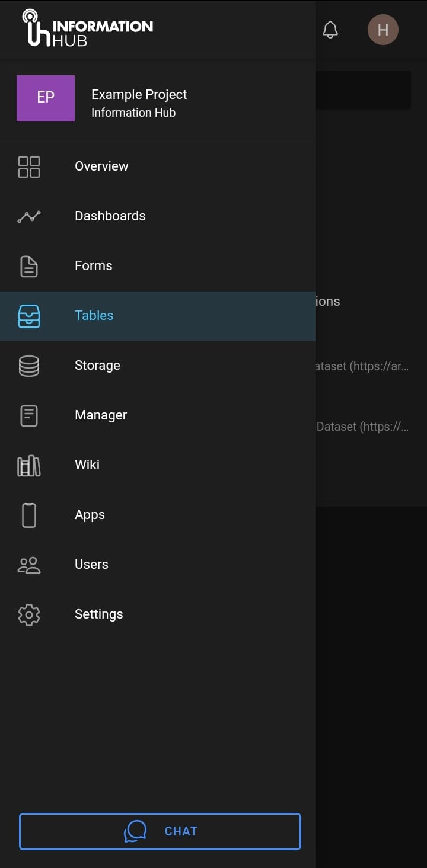Screen dimensions: 427x868
Task: Click the Manager notes icon
Action: (x=28, y=415)
